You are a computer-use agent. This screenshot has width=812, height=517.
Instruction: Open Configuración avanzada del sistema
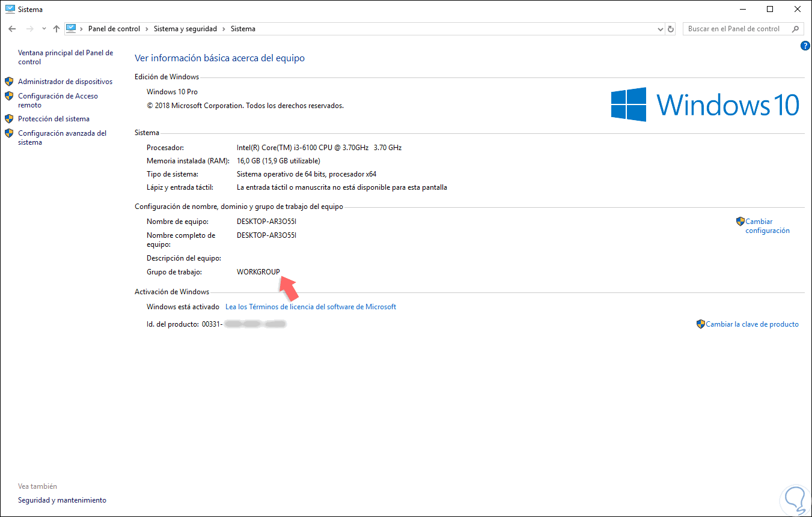tap(62, 138)
